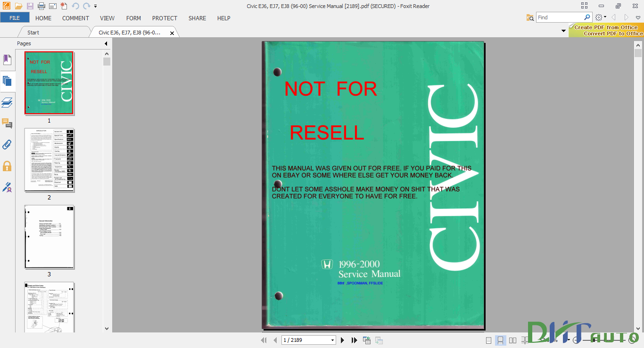Open the Security lock panel icon
Image resolution: width=644 pixels, height=348 pixels.
pos(7,166)
